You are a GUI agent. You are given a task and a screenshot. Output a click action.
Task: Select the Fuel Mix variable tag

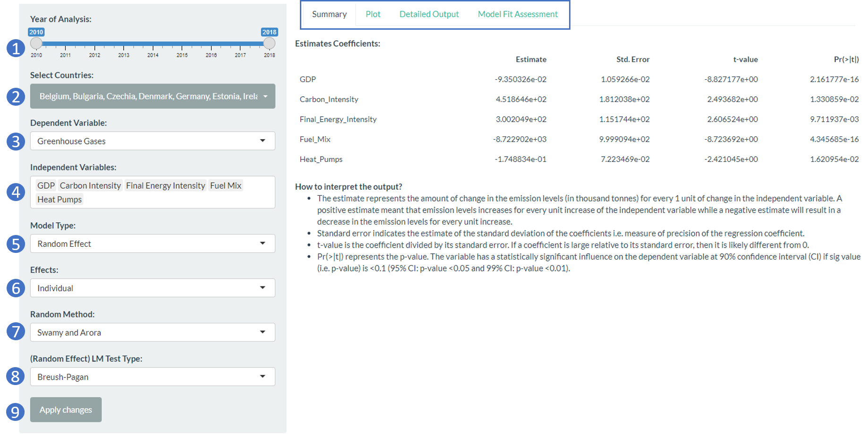[x=226, y=185]
